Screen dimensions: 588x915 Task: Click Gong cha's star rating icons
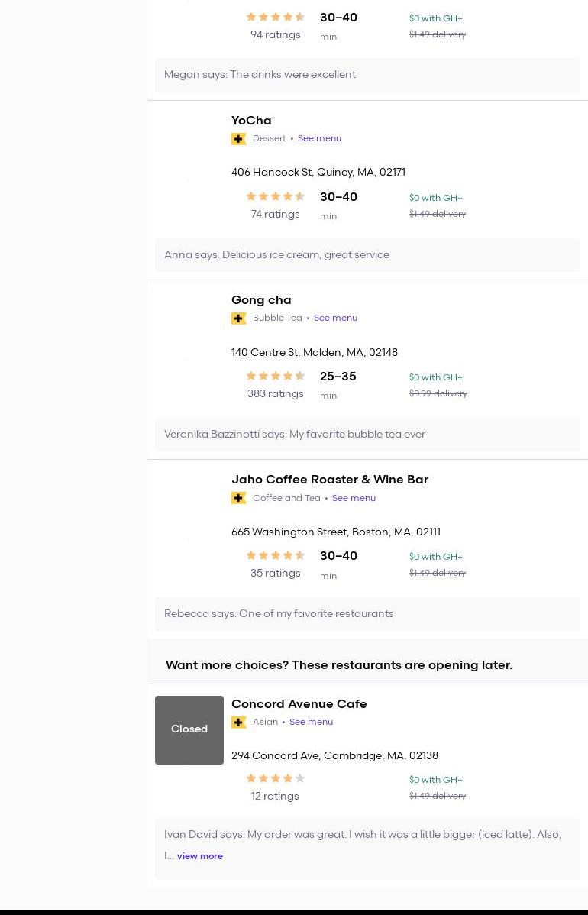tap(276, 377)
